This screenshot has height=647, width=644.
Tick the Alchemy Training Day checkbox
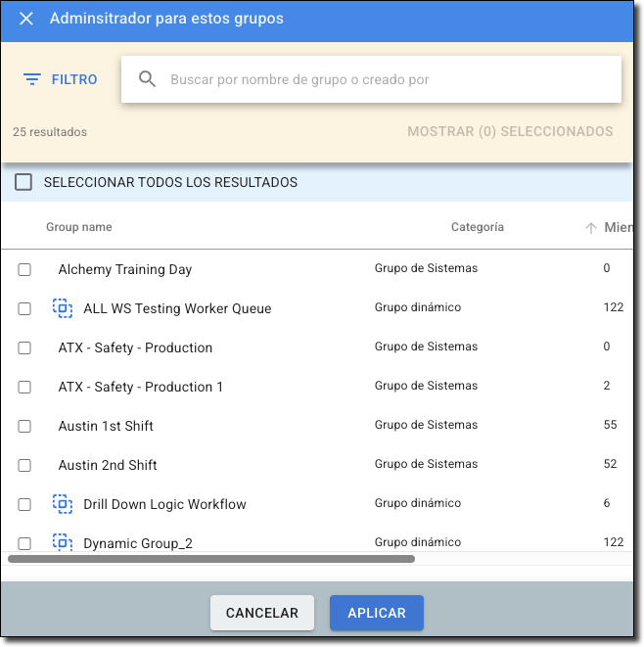(24, 269)
